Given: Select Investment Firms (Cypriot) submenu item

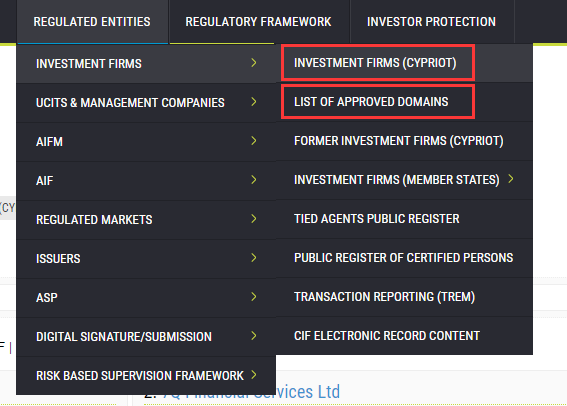Looking at the screenshot, I should [375, 63].
